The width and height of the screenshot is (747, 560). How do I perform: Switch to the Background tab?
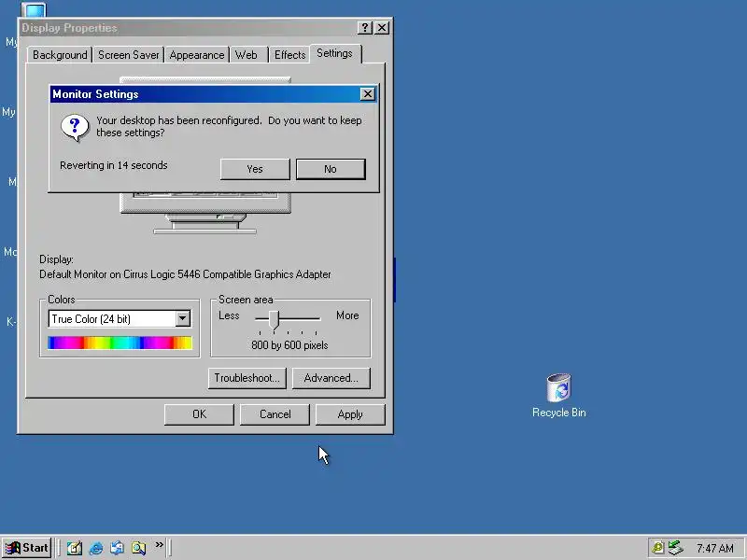pyautogui.click(x=60, y=55)
